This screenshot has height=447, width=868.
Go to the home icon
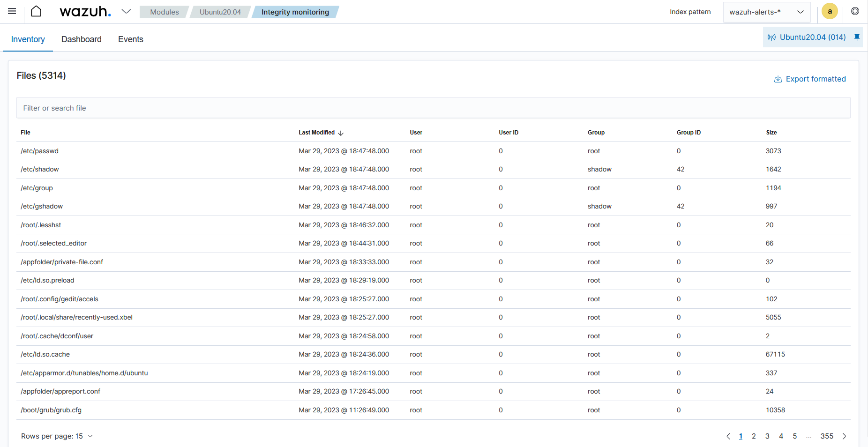click(x=36, y=11)
